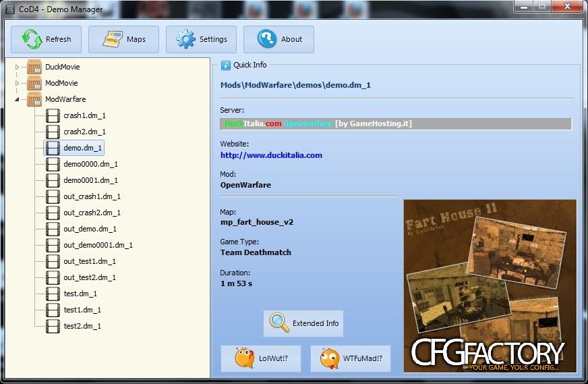Viewport: 588px width, 384px height.
Task: Expand the DuckMovie folder arrow
Action: tap(17, 67)
